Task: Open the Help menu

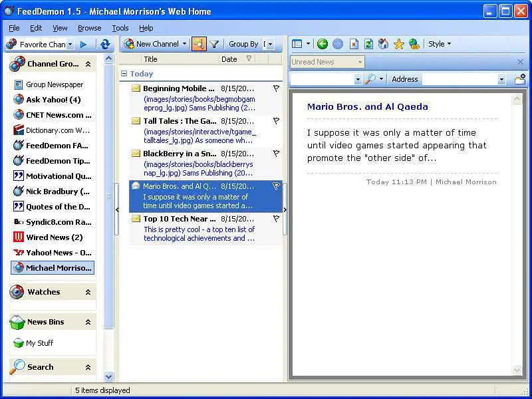Action: coord(146,28)
